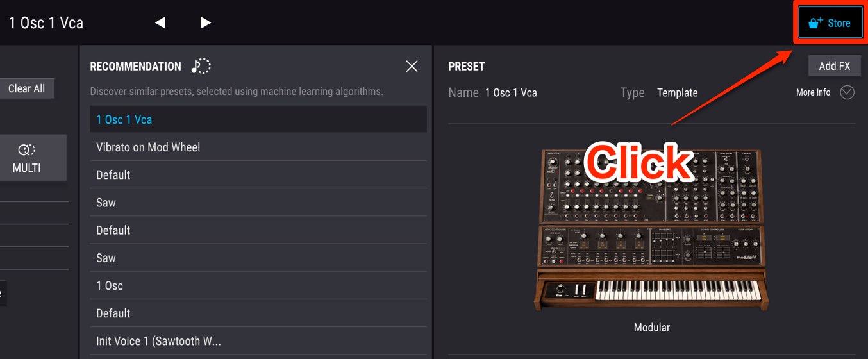Open the Store with basket icon
The height and width of the screenshot is (359, 868).
coord(830,23)
